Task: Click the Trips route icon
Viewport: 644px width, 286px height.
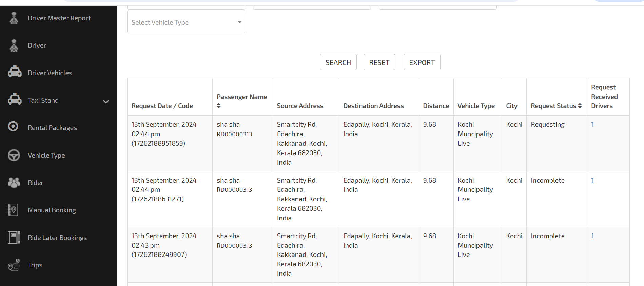Action: coord(14,265)
